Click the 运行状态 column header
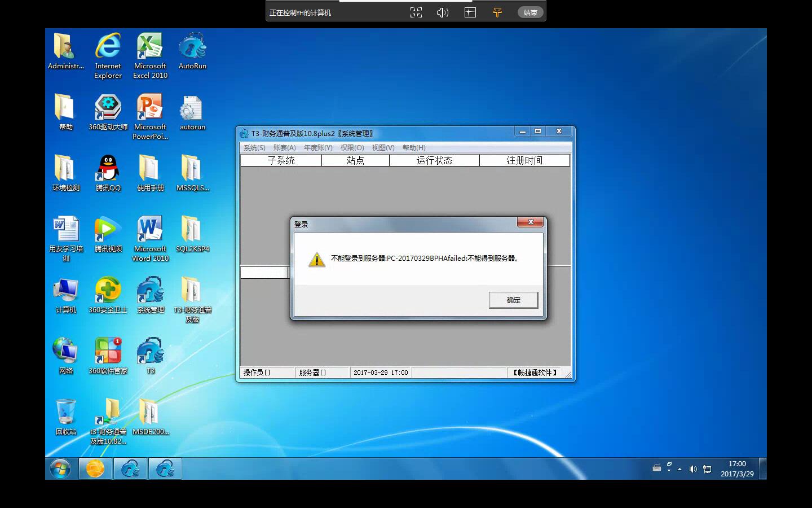 click(434, 160)
